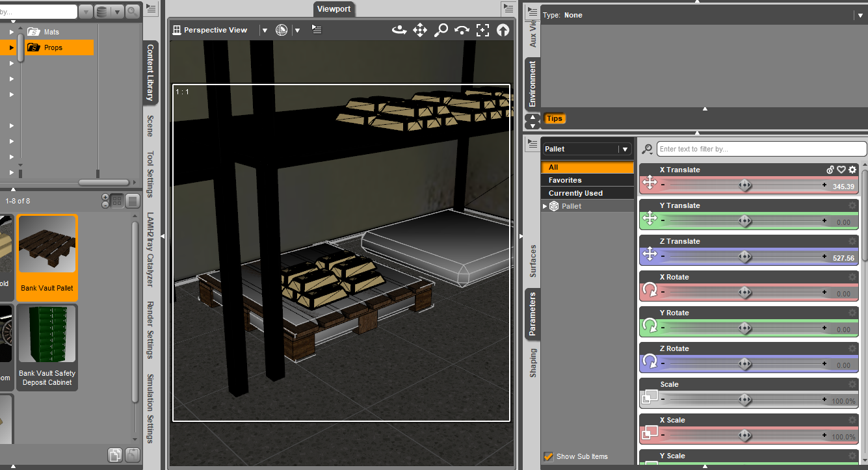Open the Pallet node selection dropdown

625,149
